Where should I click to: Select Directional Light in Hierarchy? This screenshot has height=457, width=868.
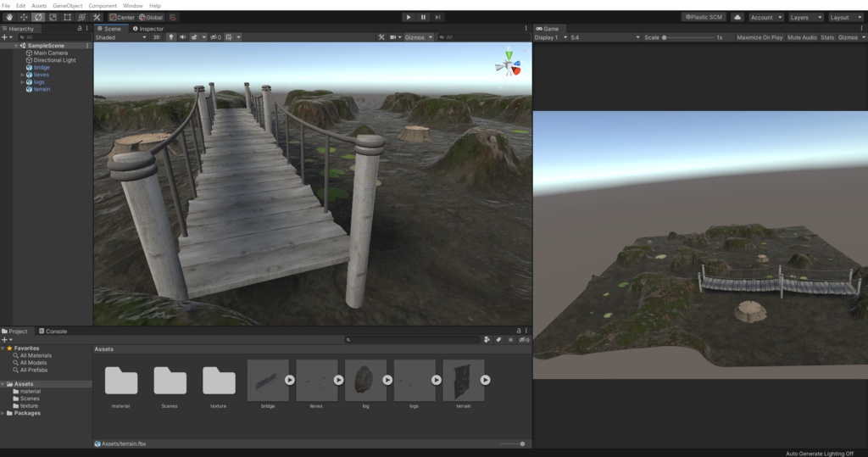pos(54,60)
